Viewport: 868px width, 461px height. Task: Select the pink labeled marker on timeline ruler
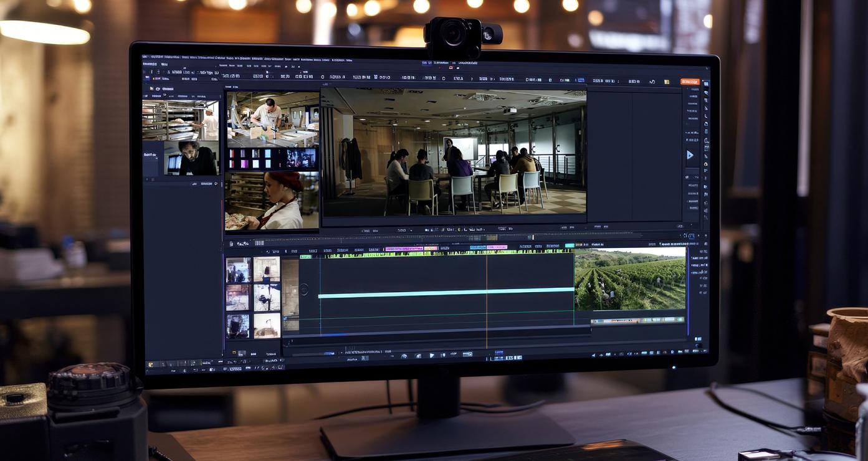tap(404, 249)
